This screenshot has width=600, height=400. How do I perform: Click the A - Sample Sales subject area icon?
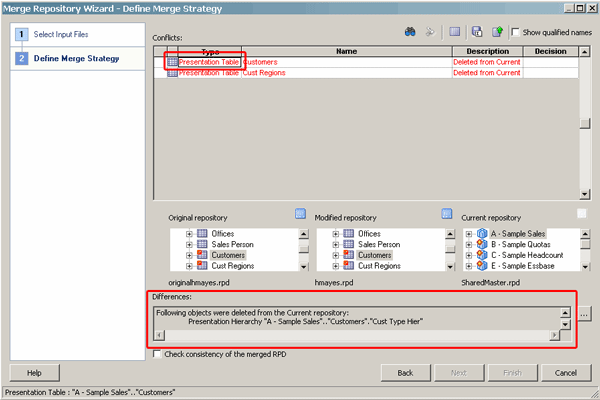tap(482, 233)
